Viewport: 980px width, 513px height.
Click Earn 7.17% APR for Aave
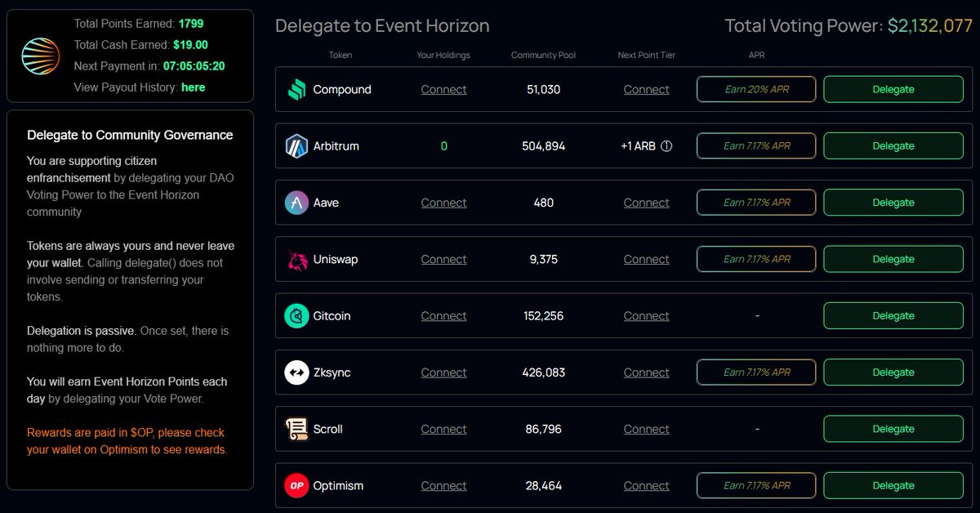pyautogui.click(x=756, y=203)
